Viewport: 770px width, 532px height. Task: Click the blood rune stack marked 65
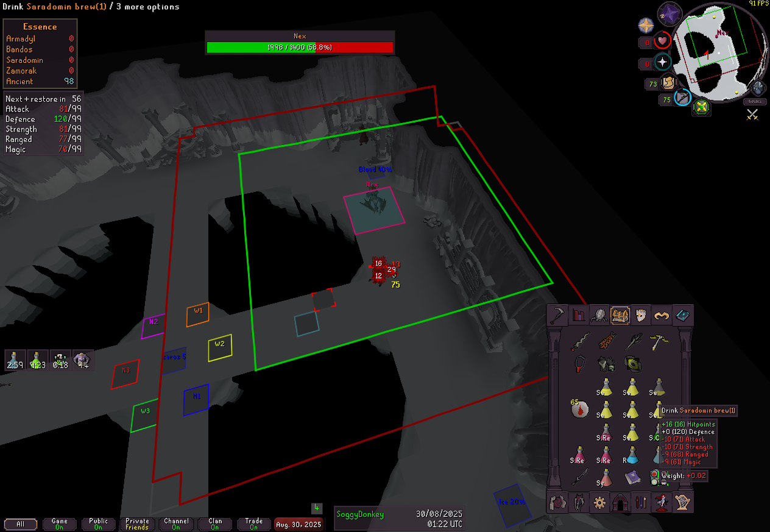click(x=579, y=408)
